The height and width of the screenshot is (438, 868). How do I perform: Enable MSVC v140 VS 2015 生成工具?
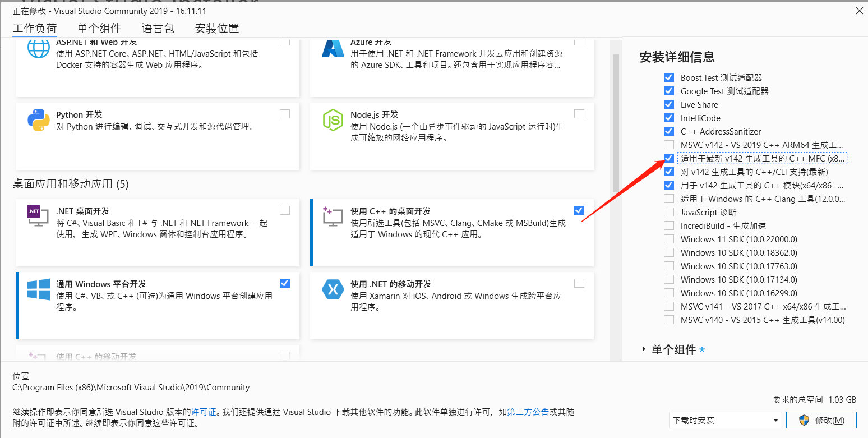668,320
